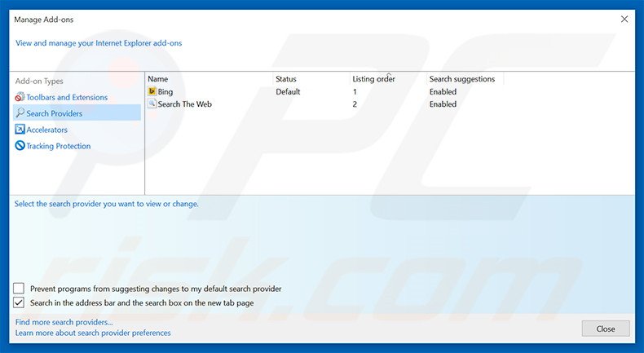Click the Default status of Bing

point(288,91)
